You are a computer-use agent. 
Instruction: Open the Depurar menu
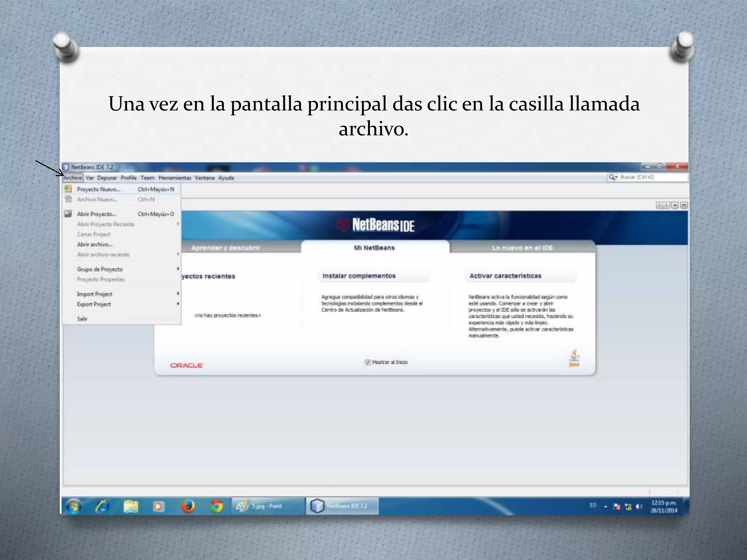[107, 178]
